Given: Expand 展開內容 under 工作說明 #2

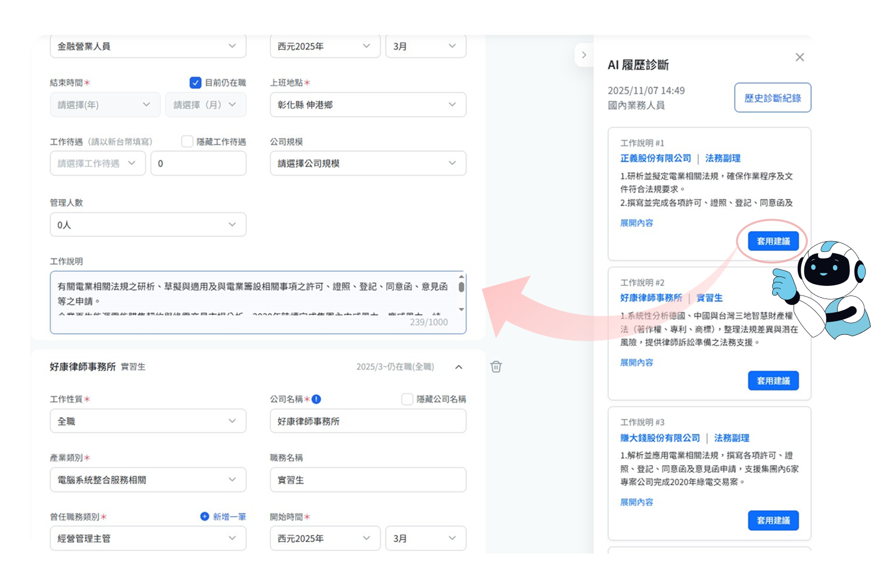Looking at the screenshot, I should click(x=636, y=362).
